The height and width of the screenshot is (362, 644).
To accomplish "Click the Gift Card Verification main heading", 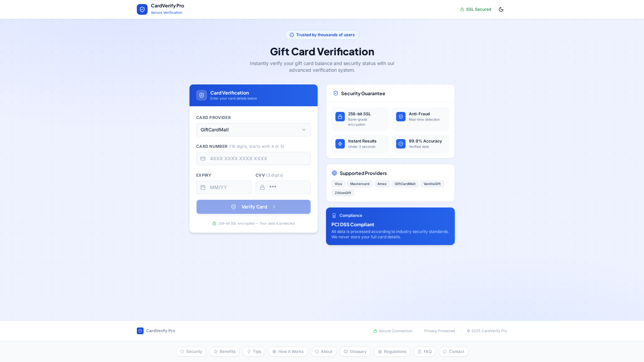I will (322, 51).
